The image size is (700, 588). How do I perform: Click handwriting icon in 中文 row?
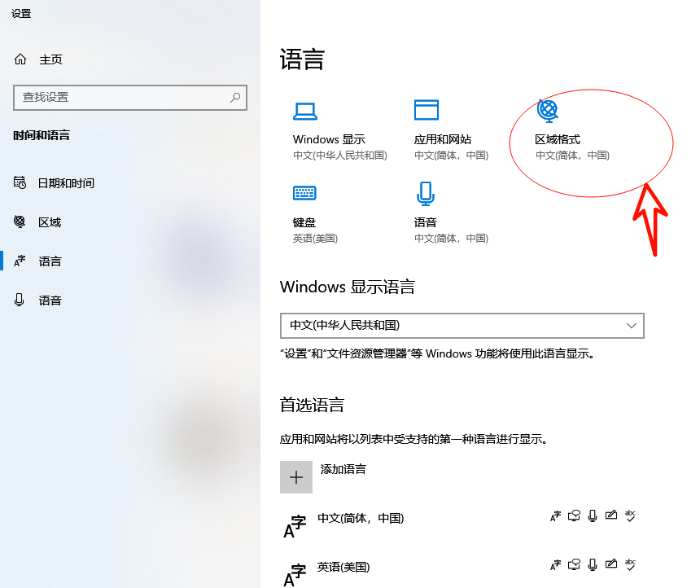pos(611,516)
